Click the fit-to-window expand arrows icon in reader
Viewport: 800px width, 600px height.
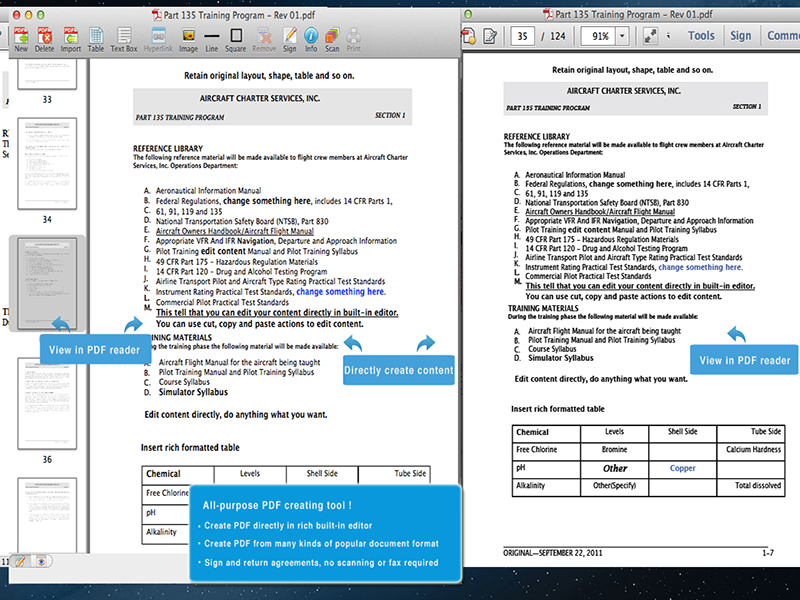[x=650, y=36]
